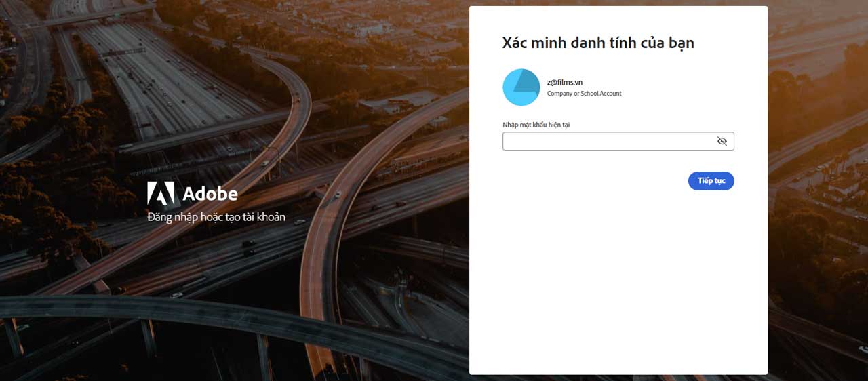Toggle password visibility with the eye icon

pyautogui.click(x=722, y=141)
